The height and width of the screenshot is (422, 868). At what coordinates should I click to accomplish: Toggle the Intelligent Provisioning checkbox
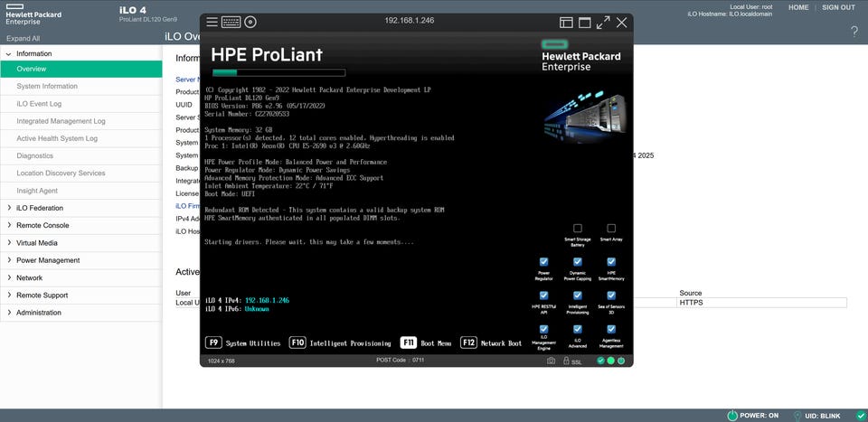[578, 295]
